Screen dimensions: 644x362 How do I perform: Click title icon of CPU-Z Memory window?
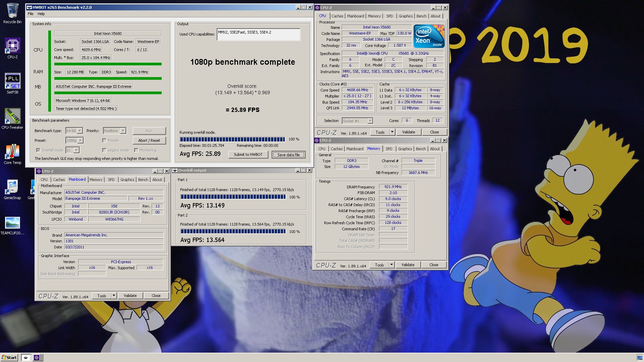point(316,140)
